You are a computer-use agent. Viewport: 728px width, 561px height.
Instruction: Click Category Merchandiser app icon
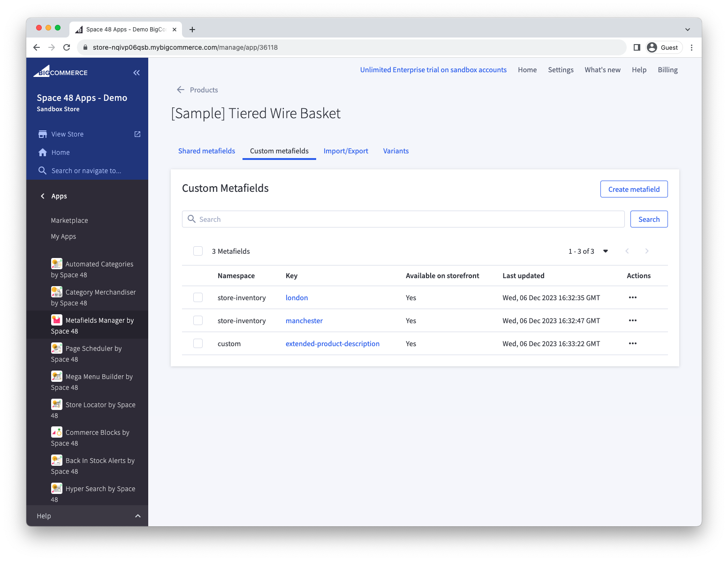tap(57, 292)
